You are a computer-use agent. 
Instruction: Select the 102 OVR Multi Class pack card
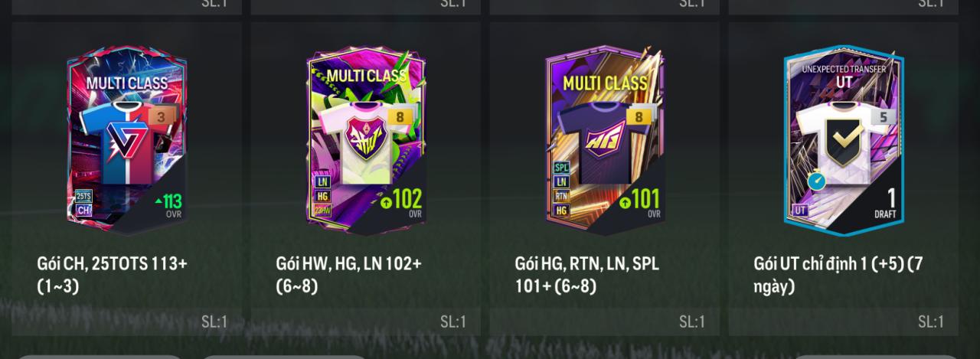click(366, 140)
